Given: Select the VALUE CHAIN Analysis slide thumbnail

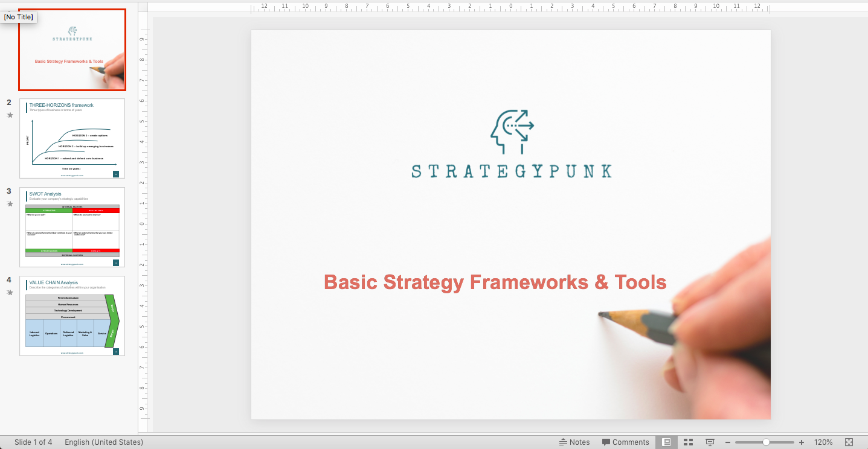Looking at the screenshot, I should point(72,316).
